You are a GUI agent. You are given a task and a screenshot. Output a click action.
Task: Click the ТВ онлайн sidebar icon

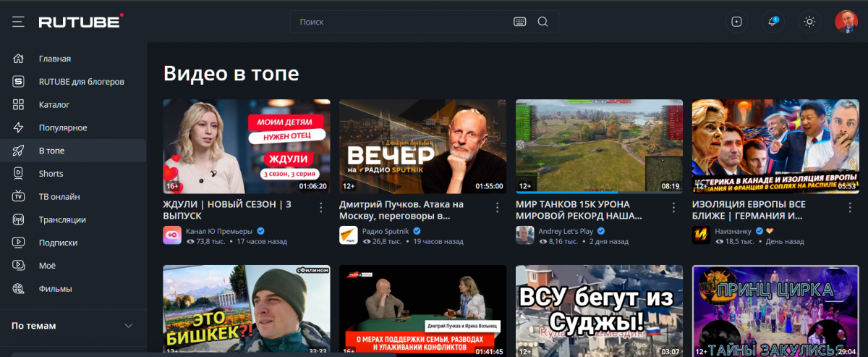[19, 197]
